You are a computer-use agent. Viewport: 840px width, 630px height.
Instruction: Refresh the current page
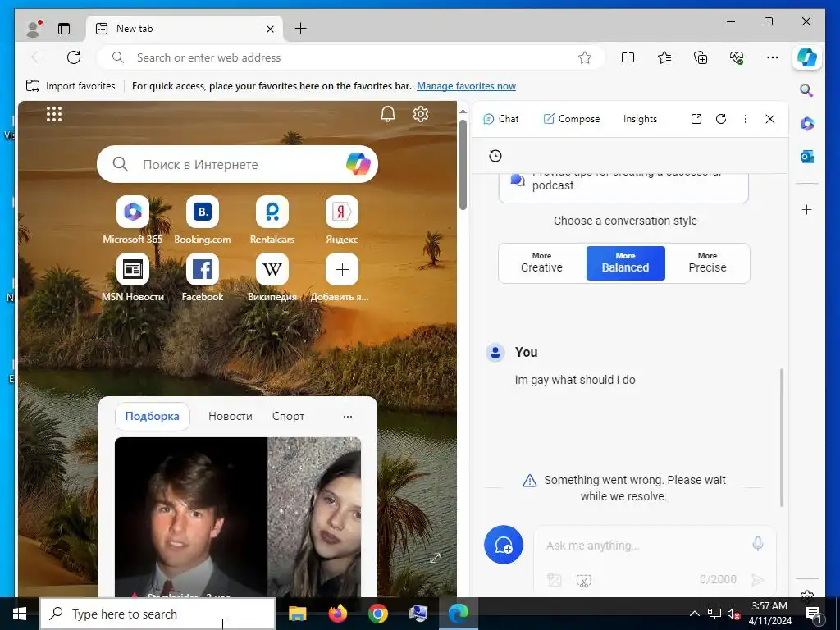tap(74, 57)
